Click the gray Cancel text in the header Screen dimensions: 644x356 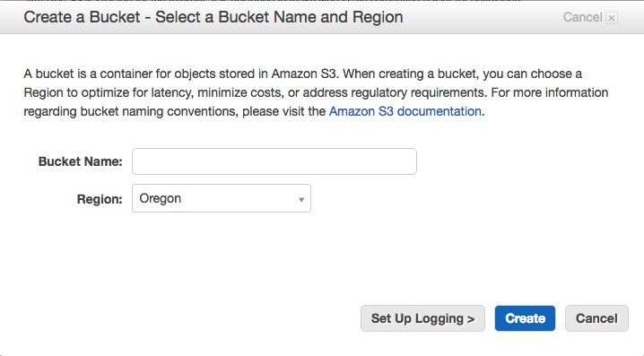[582, 17]
